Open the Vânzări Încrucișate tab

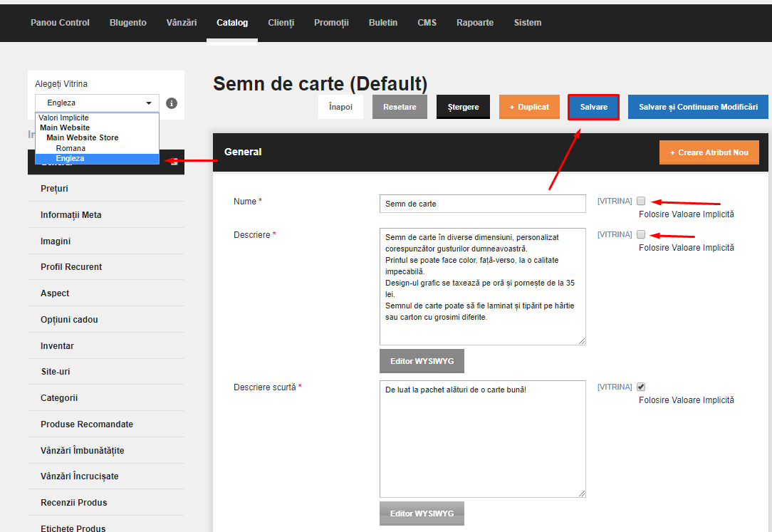[x=106, y=476]
